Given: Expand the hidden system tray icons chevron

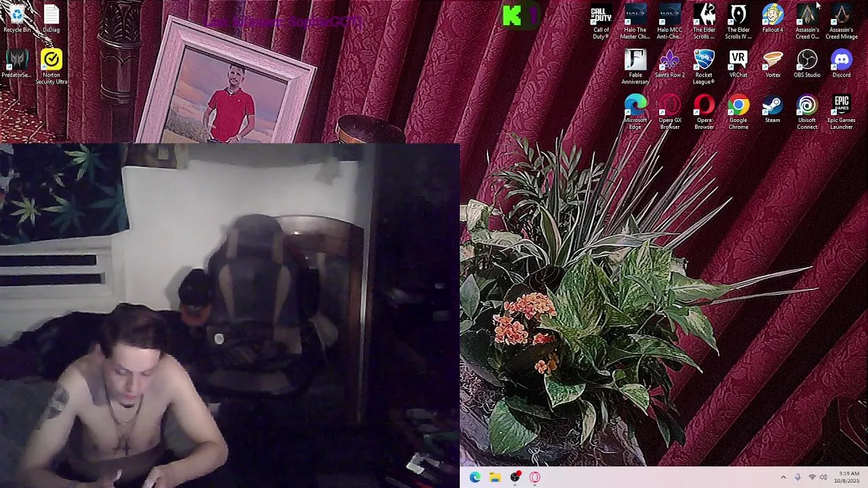Looking at the screenshot, I should (x=783, y=477).
